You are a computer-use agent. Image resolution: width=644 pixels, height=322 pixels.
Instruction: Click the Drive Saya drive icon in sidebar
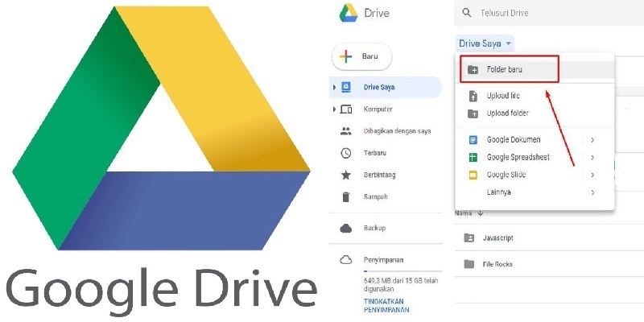(346, 87)
